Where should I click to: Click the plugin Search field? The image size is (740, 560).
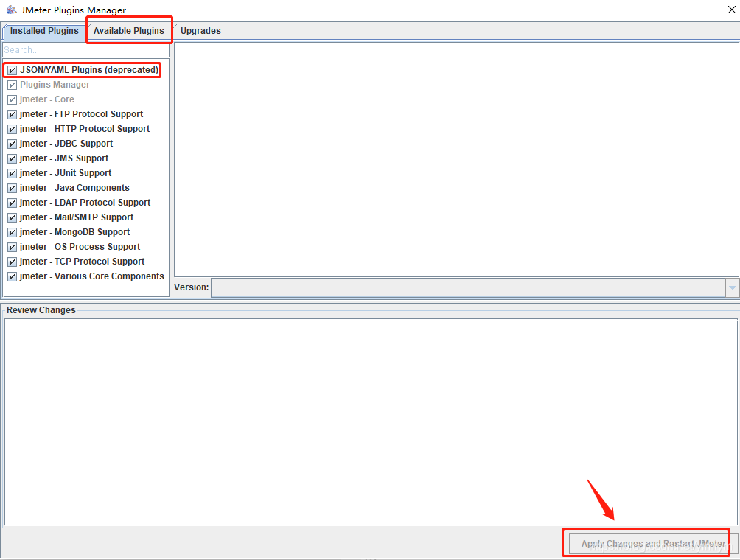(86, 50)
